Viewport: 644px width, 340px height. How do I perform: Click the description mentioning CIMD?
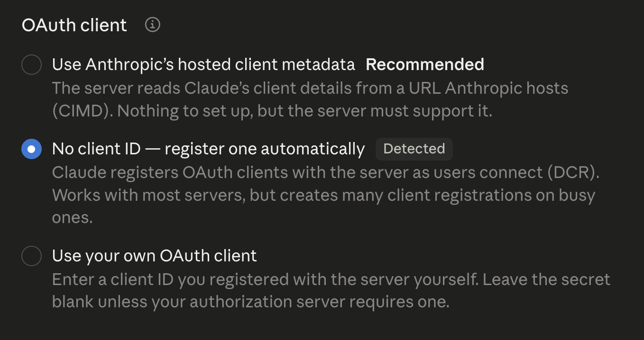point(310,99)
